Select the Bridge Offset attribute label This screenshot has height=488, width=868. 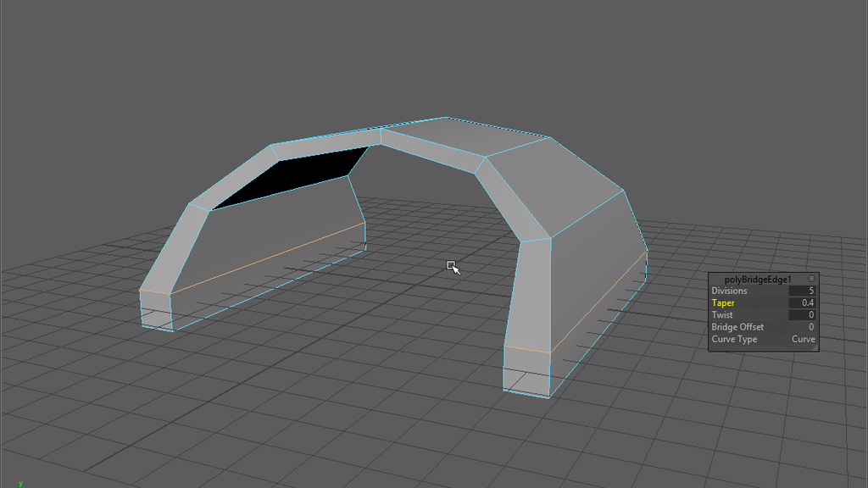(737, 327)
